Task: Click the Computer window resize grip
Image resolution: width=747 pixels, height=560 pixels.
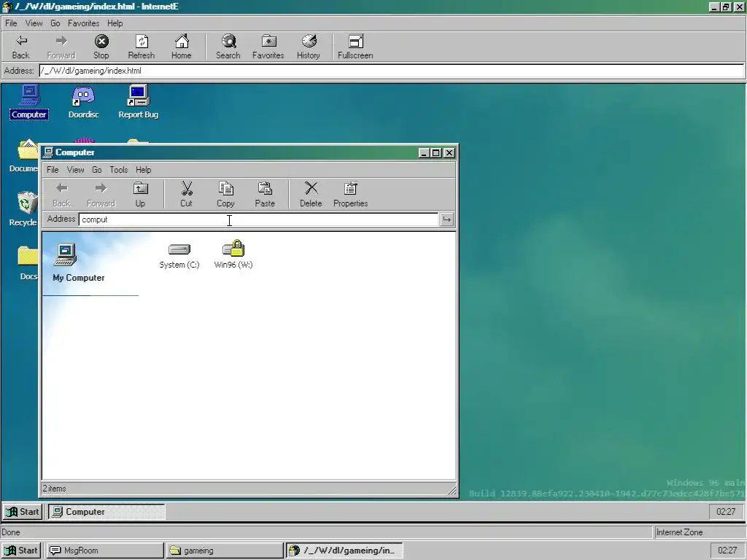Action: pyautogui.click(x=452, y=490)
